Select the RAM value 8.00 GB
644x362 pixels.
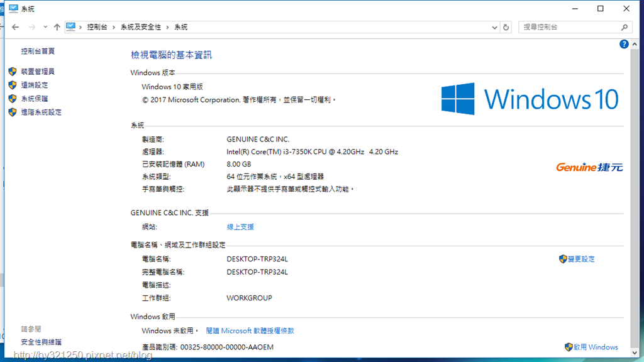point(238,164)
